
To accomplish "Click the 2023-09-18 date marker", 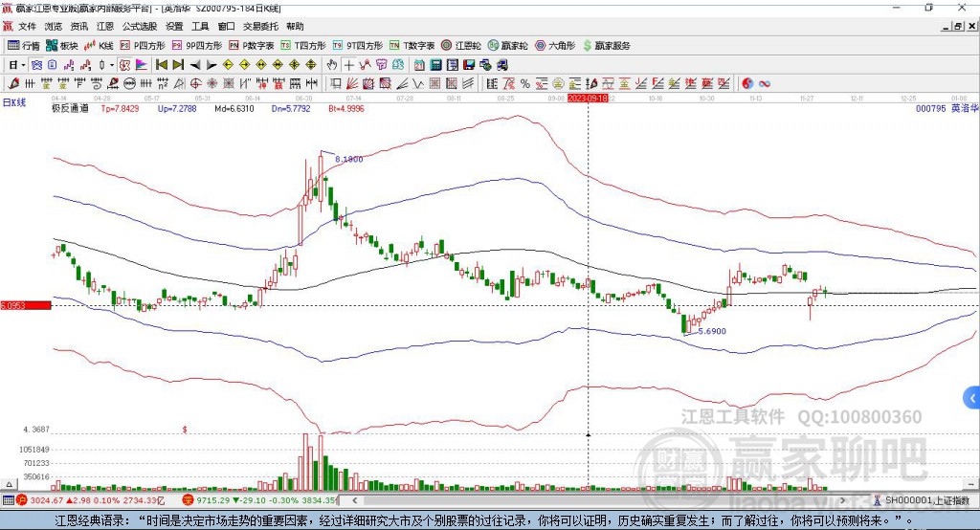I will 588,99.
